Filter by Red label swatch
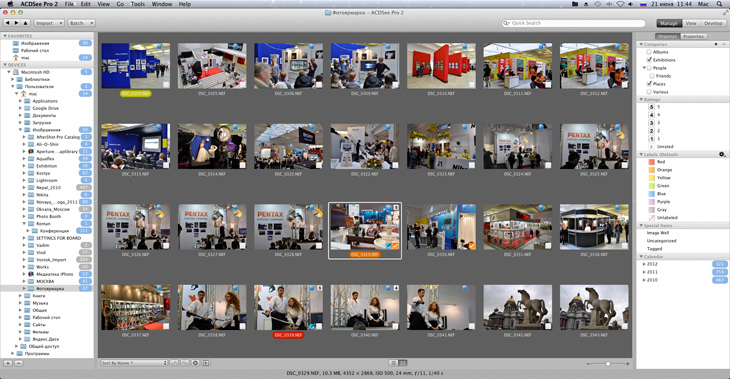Viewport: 730px width, 379px height. (652, 162)
